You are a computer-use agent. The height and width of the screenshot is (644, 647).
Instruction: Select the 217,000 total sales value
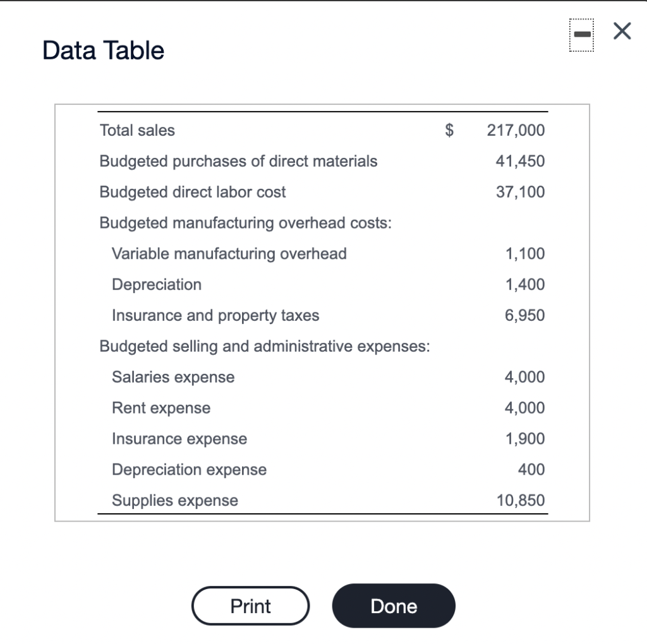pyautogui.click(x=516, y=130)
